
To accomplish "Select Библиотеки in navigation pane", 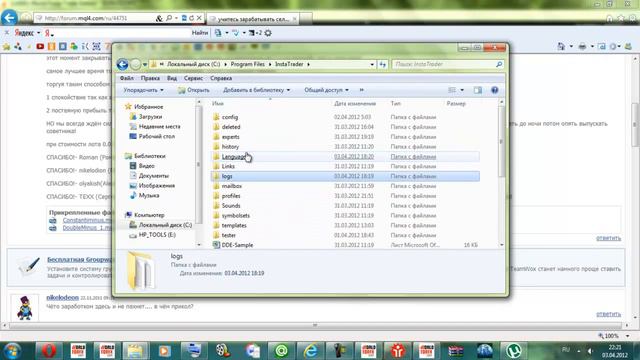I will (149, 156).
